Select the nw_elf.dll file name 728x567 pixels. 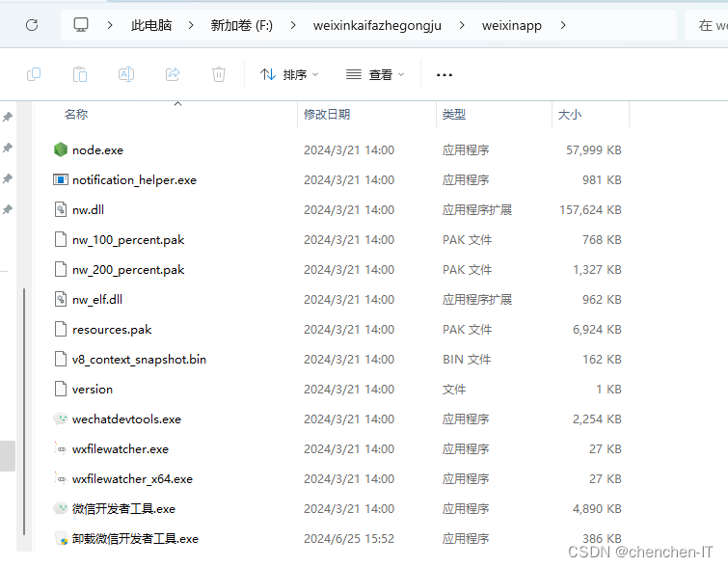[97, 300]
